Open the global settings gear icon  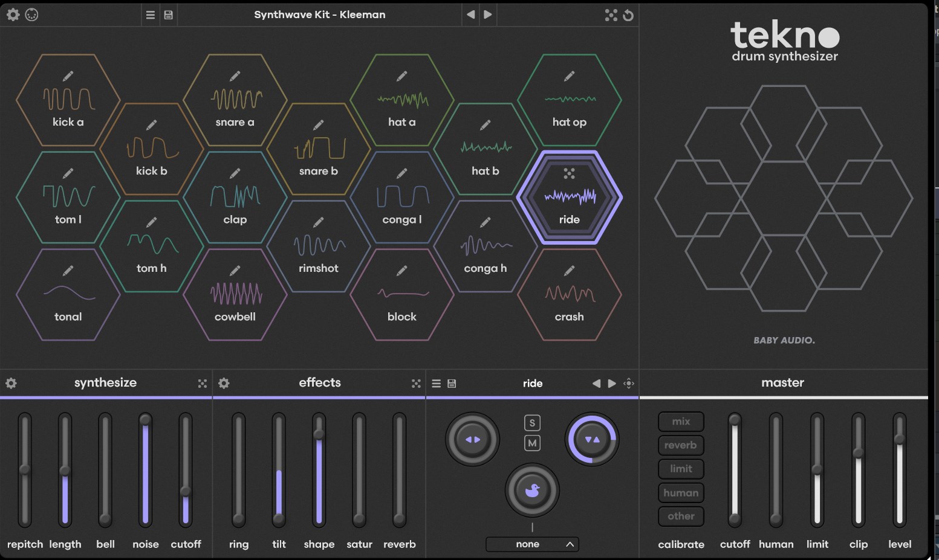pyautogui.click(x=13, y=14)
